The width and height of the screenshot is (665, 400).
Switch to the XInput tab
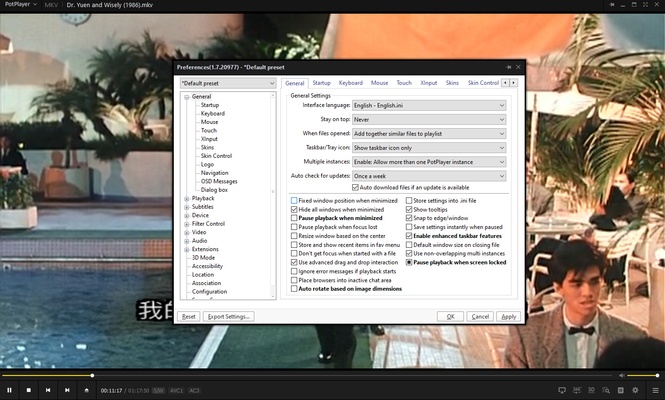point(429,83)
